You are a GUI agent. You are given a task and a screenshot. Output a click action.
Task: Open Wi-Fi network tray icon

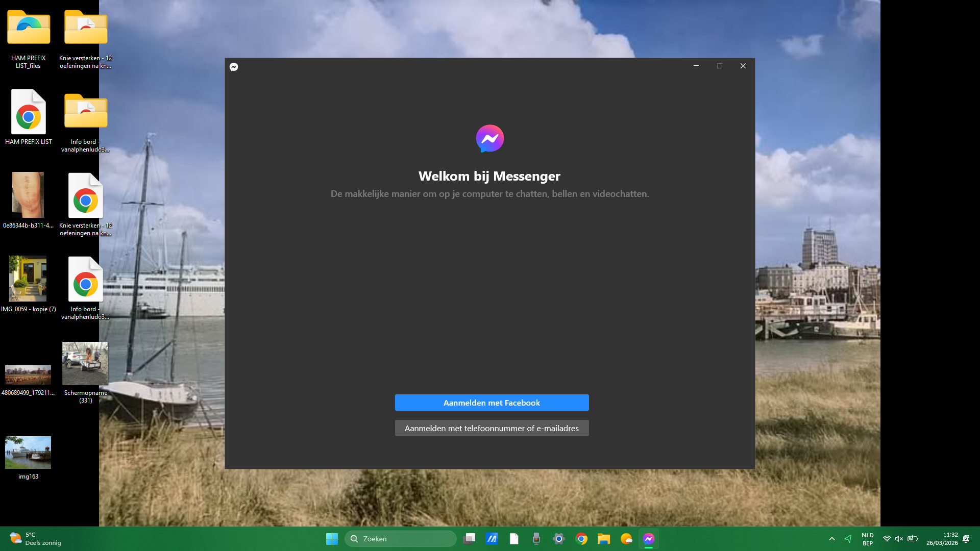pos(887,539)
